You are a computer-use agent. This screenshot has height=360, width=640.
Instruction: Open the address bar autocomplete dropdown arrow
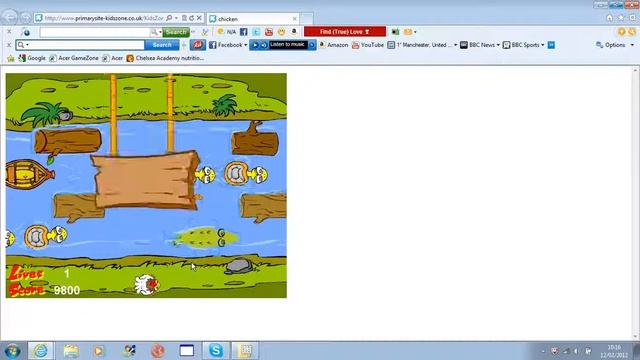[176, 18]
